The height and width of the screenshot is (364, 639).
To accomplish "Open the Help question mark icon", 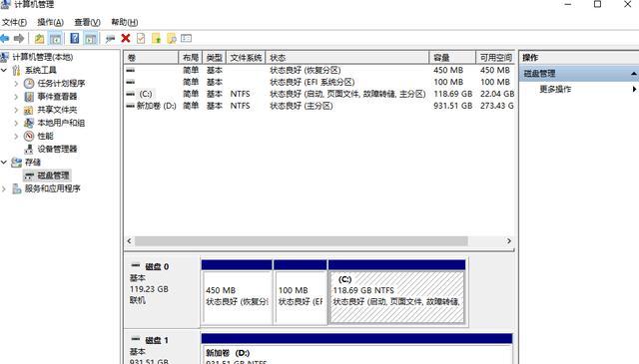I will click(x=75, y=39).
